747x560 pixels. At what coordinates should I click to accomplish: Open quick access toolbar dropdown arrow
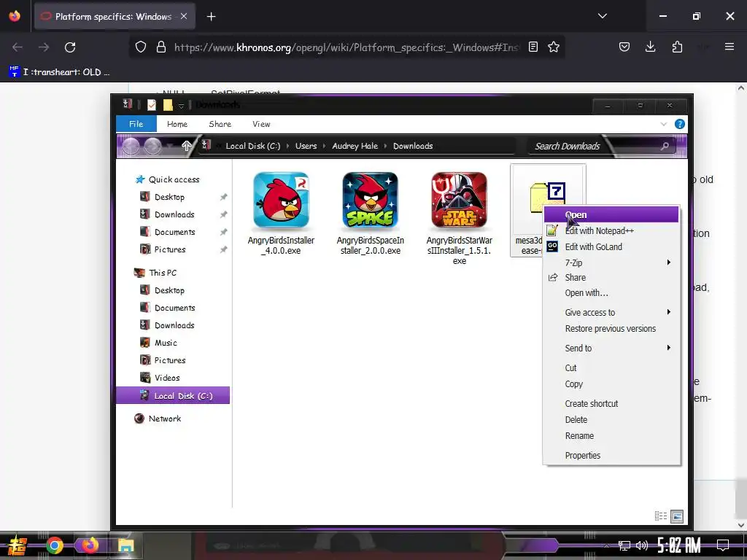181,105
